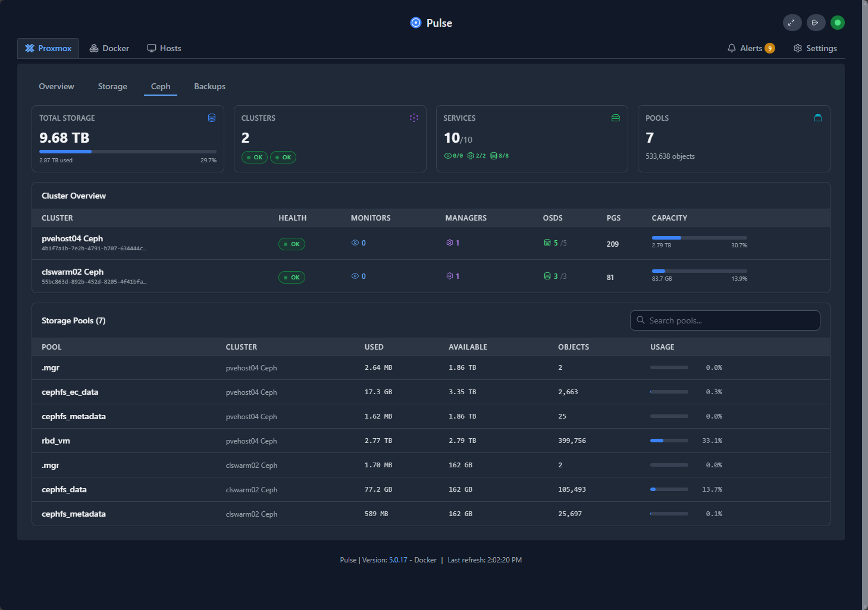This screenshot has height=610, width=868.
Task: Switch to the Backups tab
Action: coord(209,86)
